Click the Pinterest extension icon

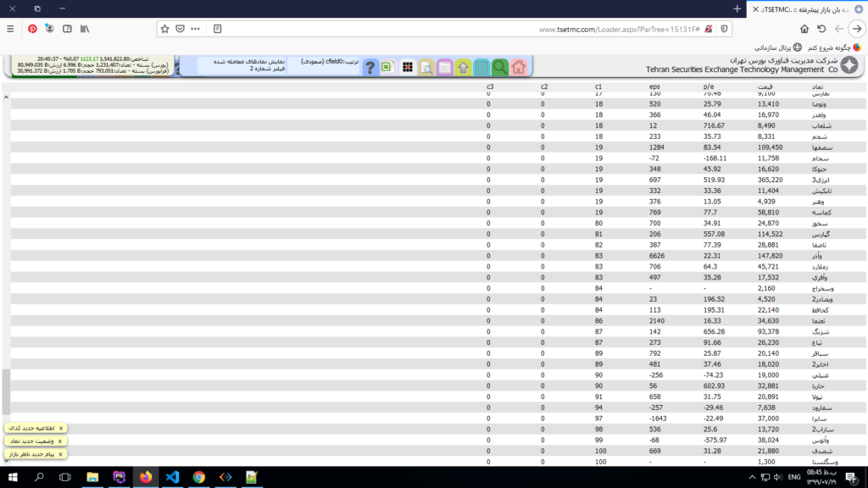point(32,28)
